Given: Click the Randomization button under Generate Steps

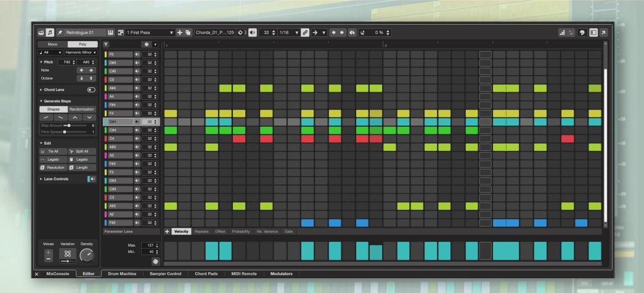Looking at the screenshot, I should point(82,109).
